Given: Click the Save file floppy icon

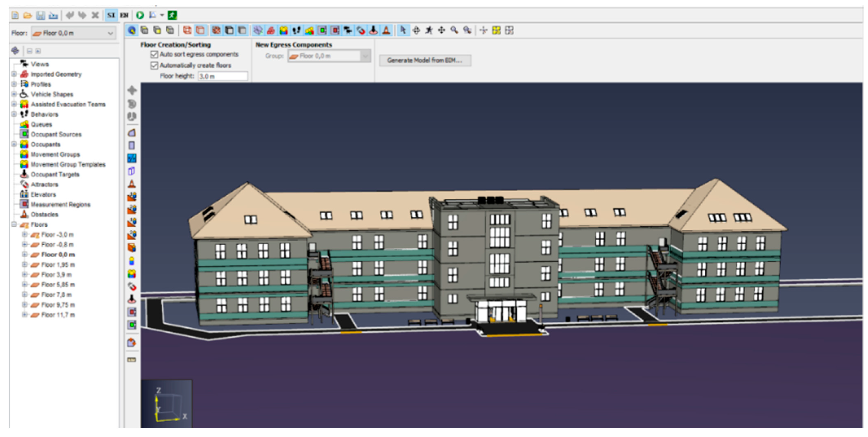Looking at the screenshot, I should click(40, 15).
